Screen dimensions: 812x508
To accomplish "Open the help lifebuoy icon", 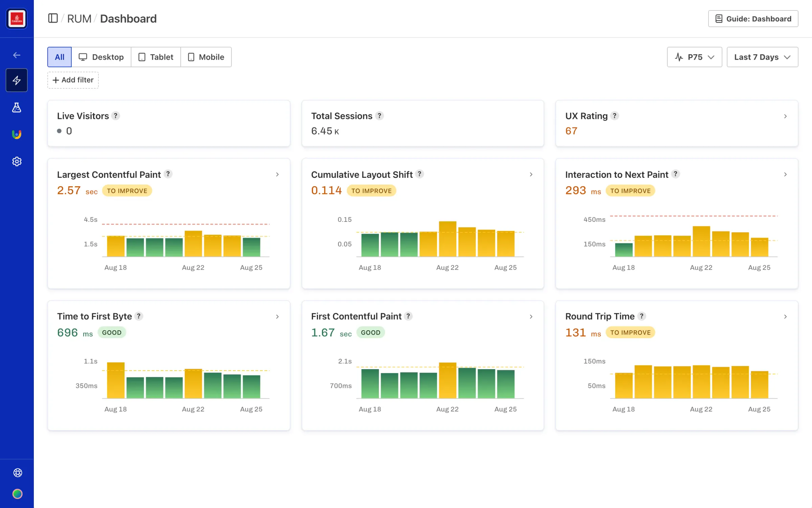I will tap(18, 473).
